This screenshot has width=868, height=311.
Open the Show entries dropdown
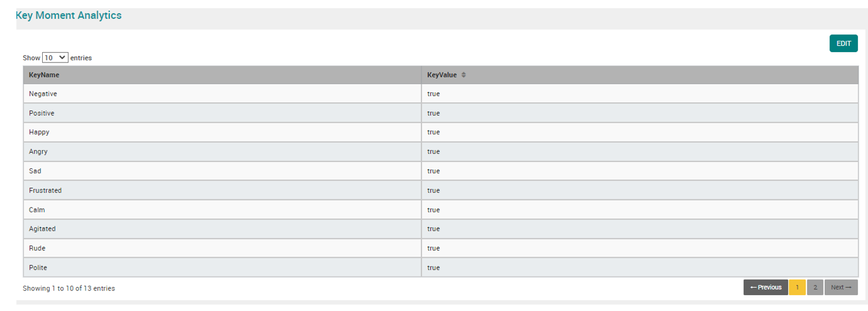point(55,58)
